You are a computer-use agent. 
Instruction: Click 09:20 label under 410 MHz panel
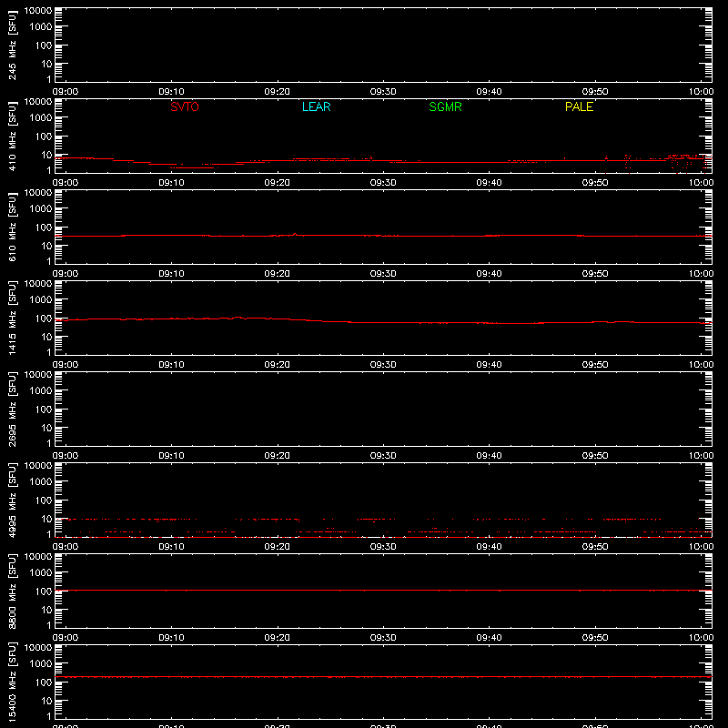(278, 183)
